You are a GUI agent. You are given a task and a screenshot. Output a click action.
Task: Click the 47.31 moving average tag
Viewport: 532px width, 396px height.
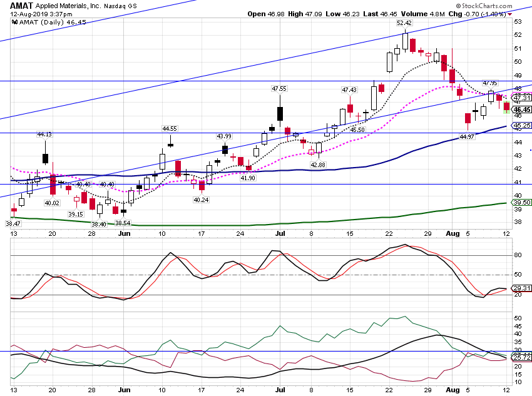point(522,98)
